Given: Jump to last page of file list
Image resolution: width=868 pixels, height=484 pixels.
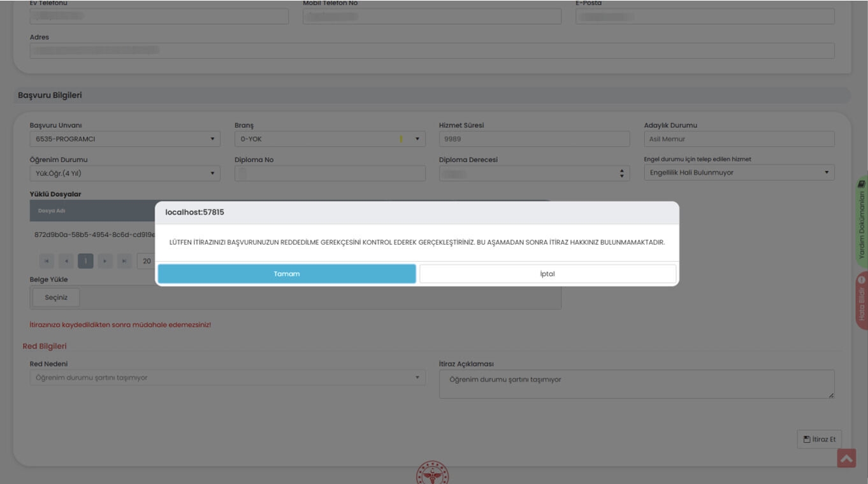Looking at the screenshot, I should click(x=125, y=261).
